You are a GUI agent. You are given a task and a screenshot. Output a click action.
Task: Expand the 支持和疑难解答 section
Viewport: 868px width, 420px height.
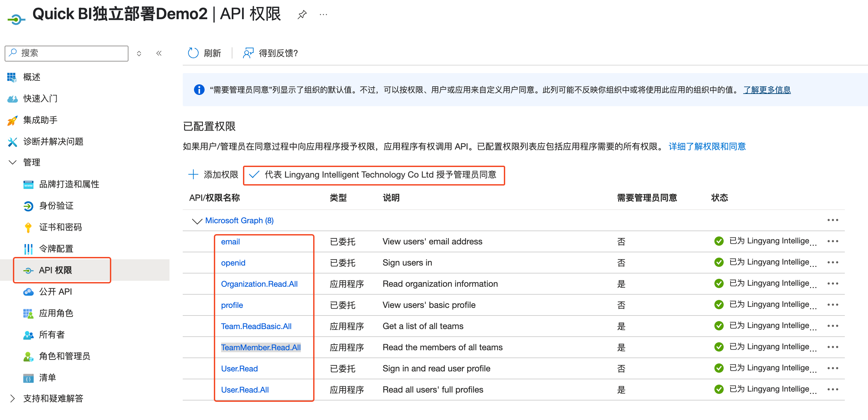pos(12,399)
